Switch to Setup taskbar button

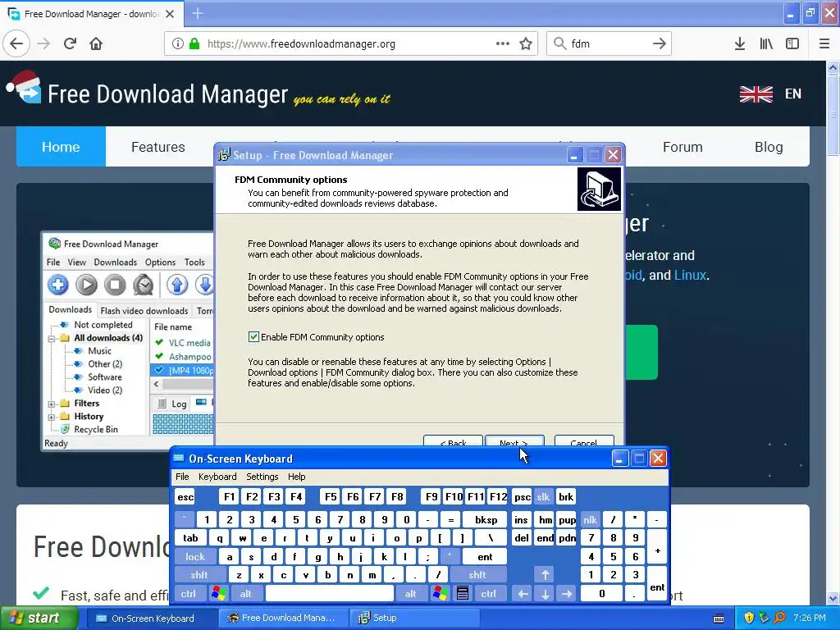point(414,619)
